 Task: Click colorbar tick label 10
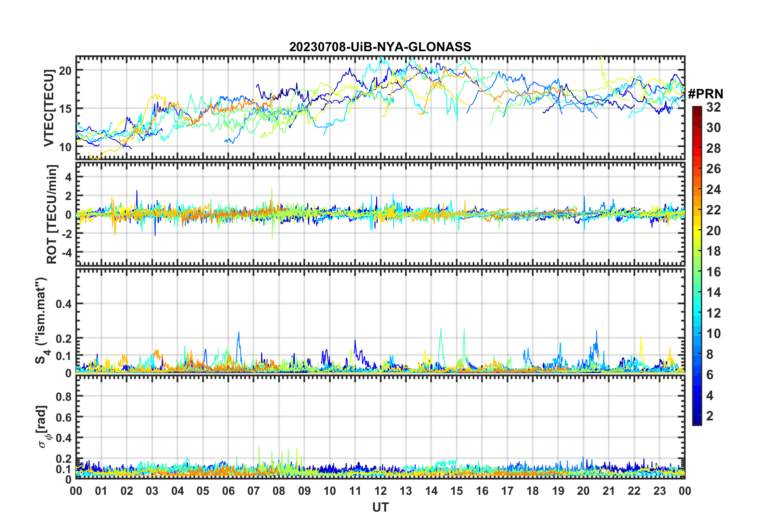[x=713, y=334]
